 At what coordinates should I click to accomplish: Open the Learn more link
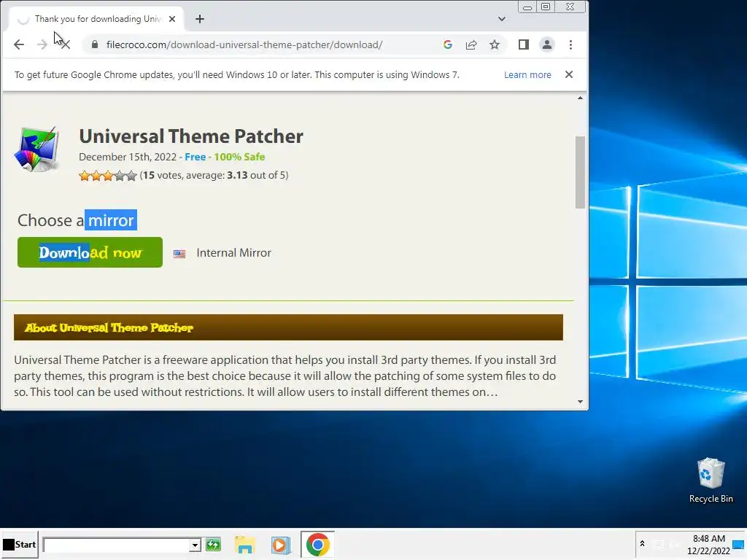coord(527,75)
